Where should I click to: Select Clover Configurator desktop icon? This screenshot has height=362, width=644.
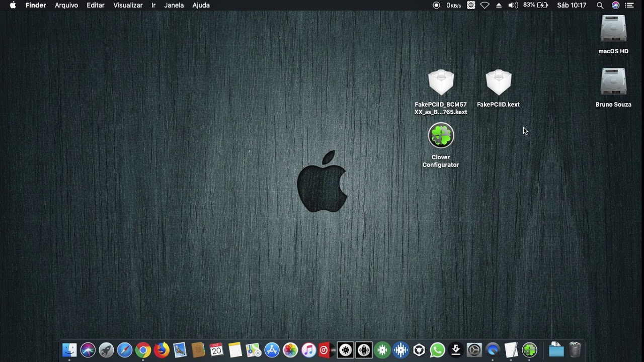coord(441,146)
